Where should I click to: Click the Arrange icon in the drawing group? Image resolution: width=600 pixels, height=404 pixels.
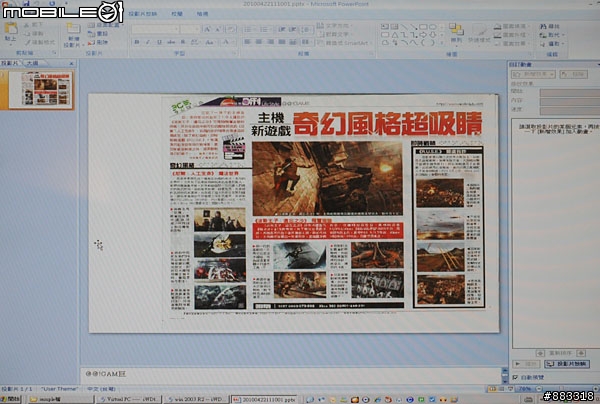point(456,30)
